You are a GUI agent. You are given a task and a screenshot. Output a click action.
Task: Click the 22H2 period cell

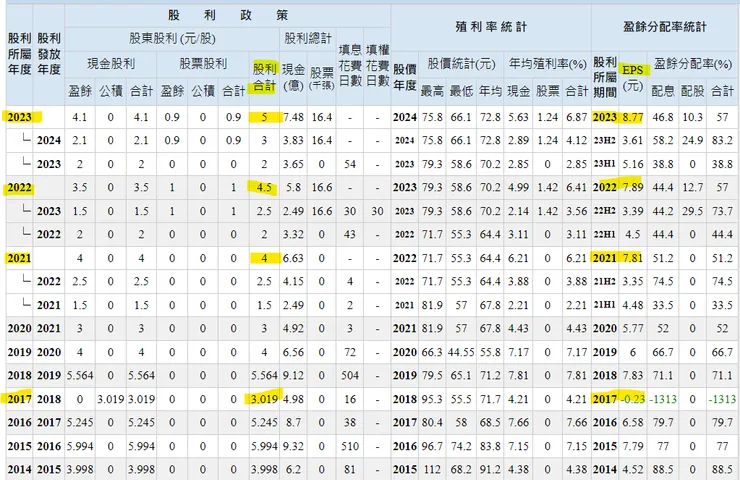(x=605, y=211)
